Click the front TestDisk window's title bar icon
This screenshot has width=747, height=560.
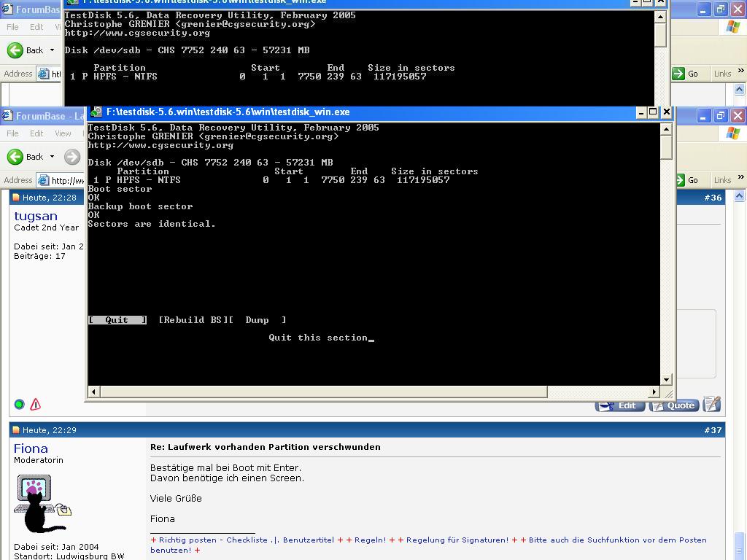pyautogui.click(x=96, y=112)
